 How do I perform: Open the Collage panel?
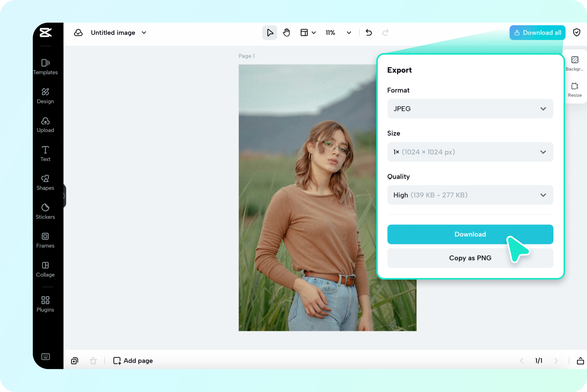45,269
